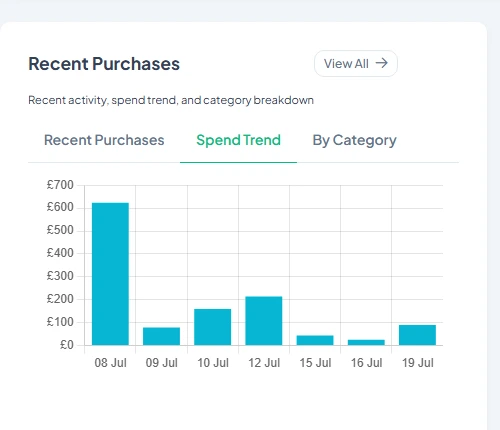Click the £100 axis label
Viewport: 500px width, 430px height.
[60, 322]
